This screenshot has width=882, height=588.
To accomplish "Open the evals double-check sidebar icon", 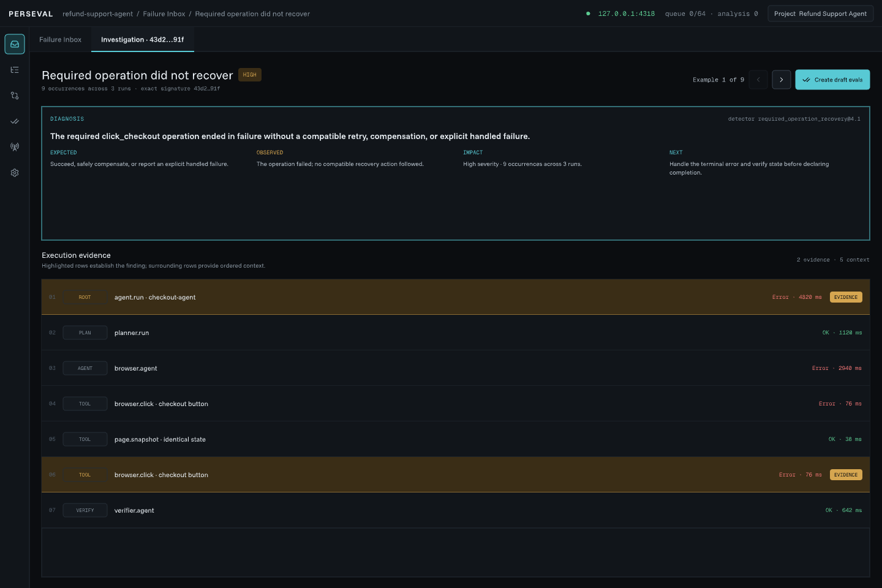I will coord(15,121).
